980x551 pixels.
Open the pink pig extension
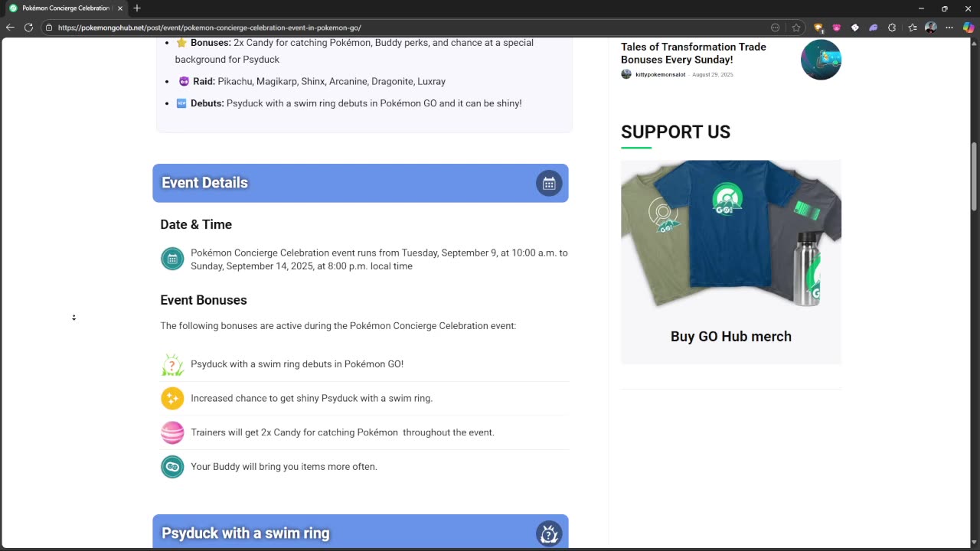pyautogui.click(x=836, y=28)
